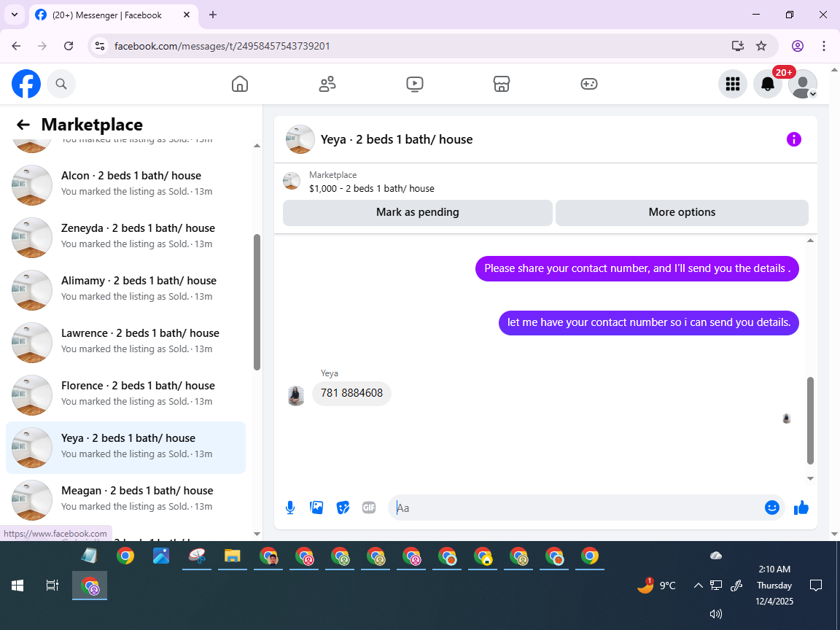Open Lawrence's conversation
This screenshot has width=840, height=630.
tap(125, 342)
